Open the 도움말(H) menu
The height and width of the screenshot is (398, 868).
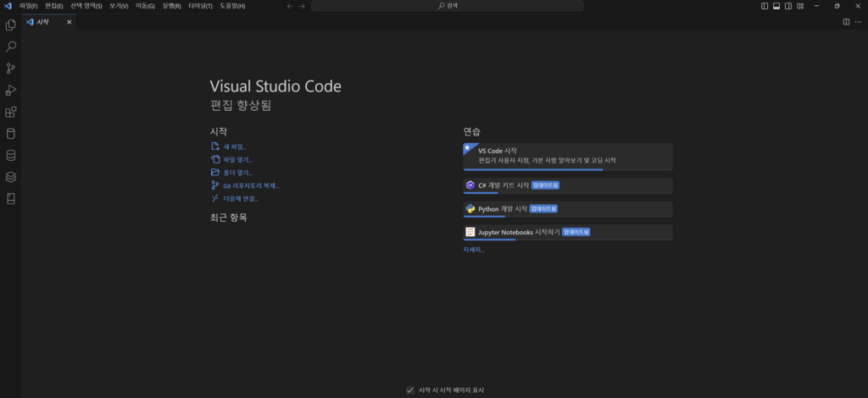point(232,6)
